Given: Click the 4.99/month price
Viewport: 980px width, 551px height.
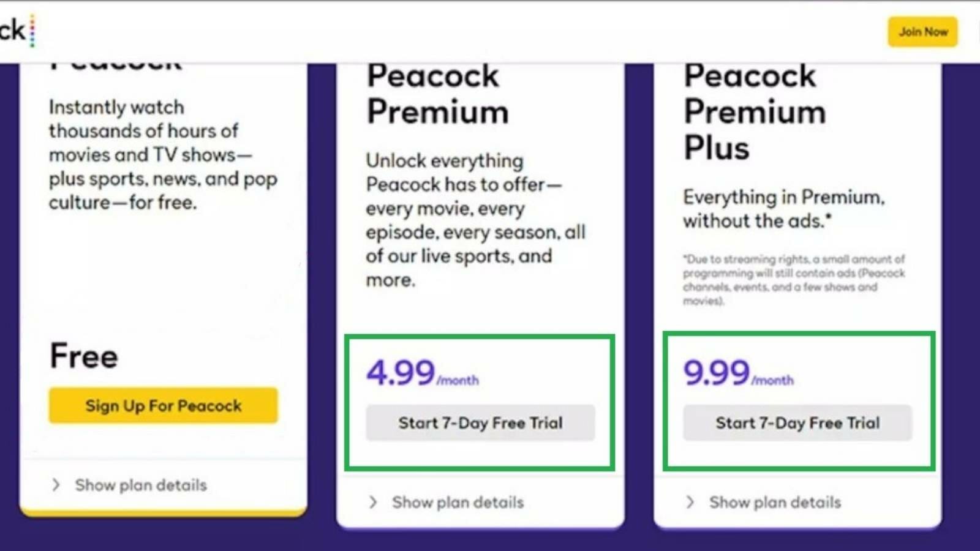Looking at the screenshot, I should pyautogui.click(x=423, y=373).
